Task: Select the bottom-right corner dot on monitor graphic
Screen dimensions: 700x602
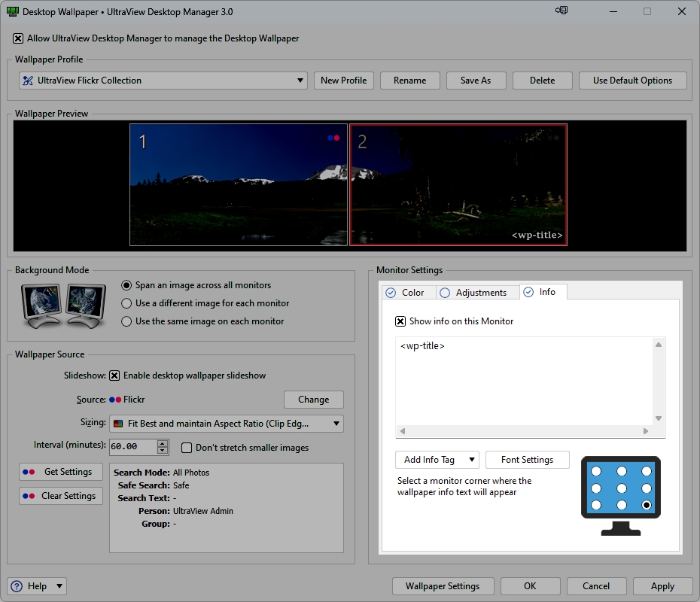Action: click(647, 505)
